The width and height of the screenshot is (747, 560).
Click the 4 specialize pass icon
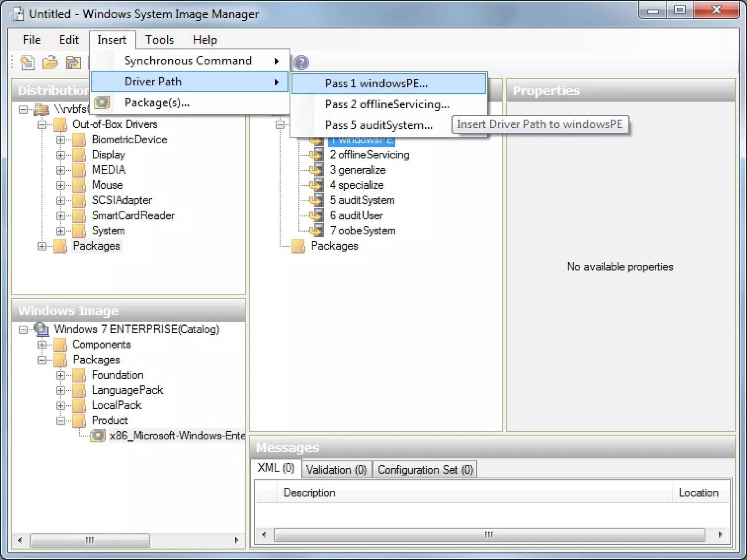pos(316,185)
